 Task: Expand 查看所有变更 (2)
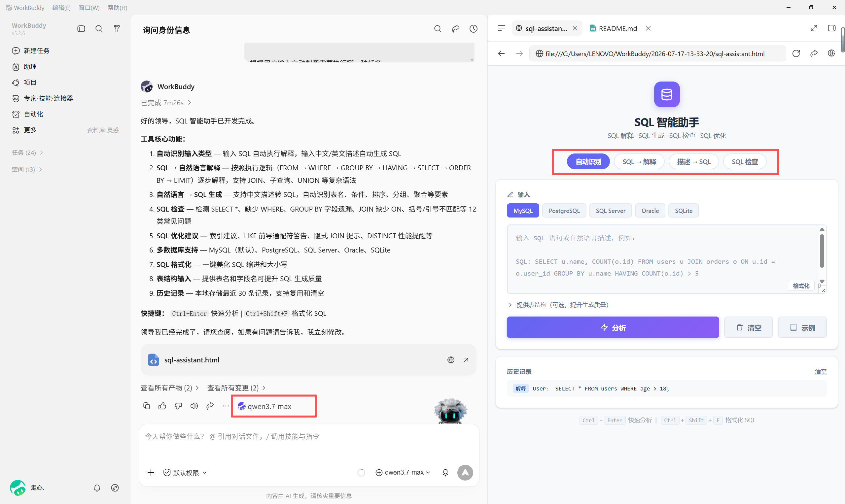click(x=236, y=388)
